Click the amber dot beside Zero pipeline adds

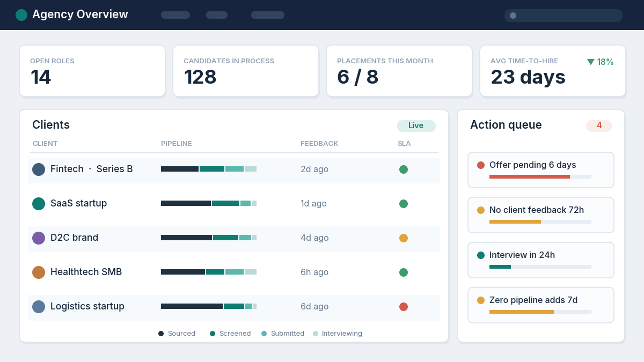pos(481,300)
